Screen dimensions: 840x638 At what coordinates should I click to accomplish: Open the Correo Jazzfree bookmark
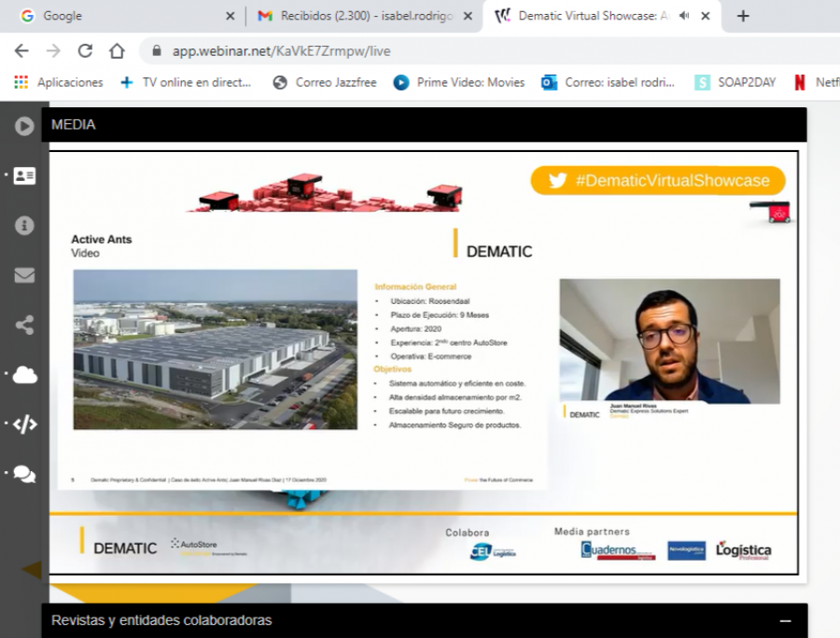pos(325,82)
